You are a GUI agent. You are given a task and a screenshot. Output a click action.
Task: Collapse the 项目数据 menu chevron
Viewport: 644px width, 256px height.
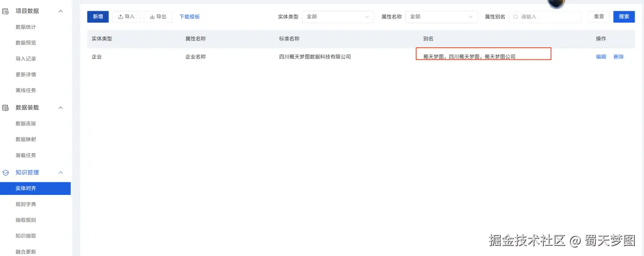point(61,11)
